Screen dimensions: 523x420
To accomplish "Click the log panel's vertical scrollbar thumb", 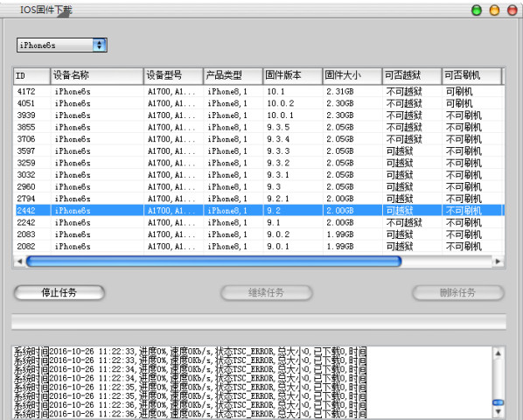I will coord(498,402).
